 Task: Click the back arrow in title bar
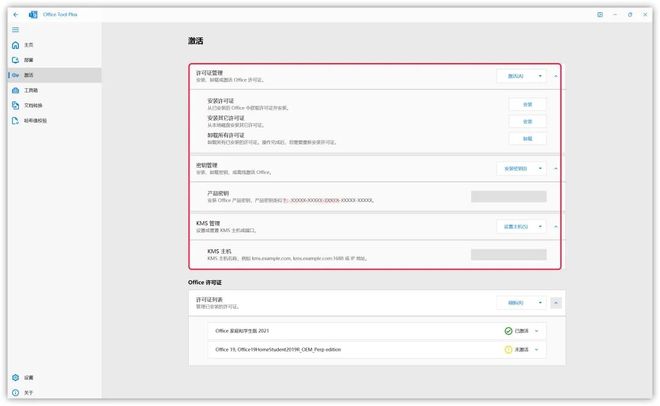click(x=16, y=15)
